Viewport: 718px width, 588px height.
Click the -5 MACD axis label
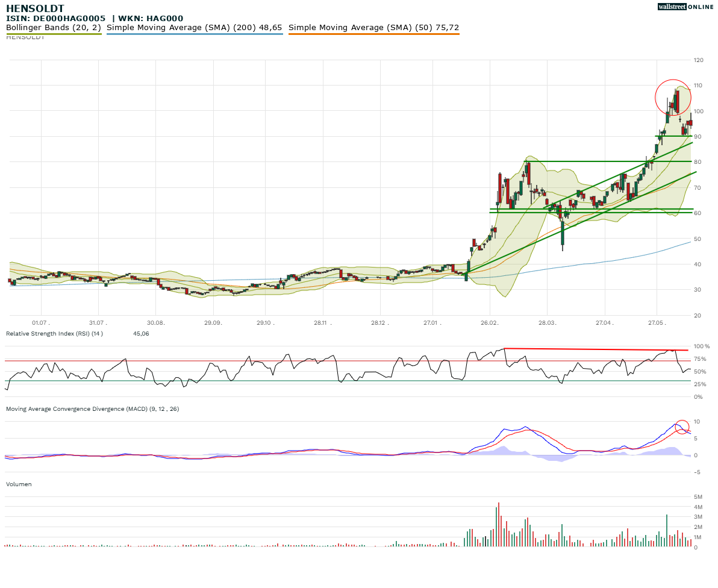click(x=698, y=472)
